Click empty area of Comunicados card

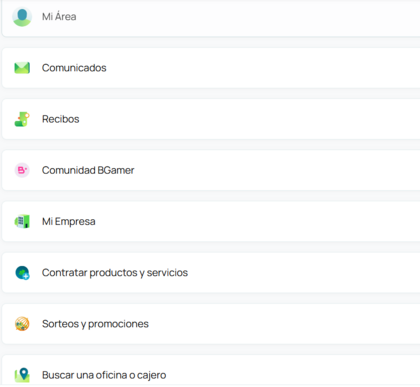(267, 68)
